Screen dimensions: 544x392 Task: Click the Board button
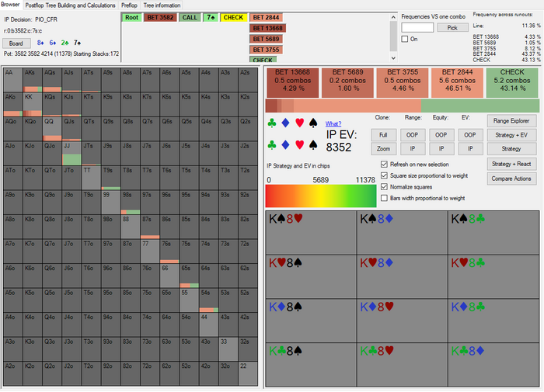[16, 43]
